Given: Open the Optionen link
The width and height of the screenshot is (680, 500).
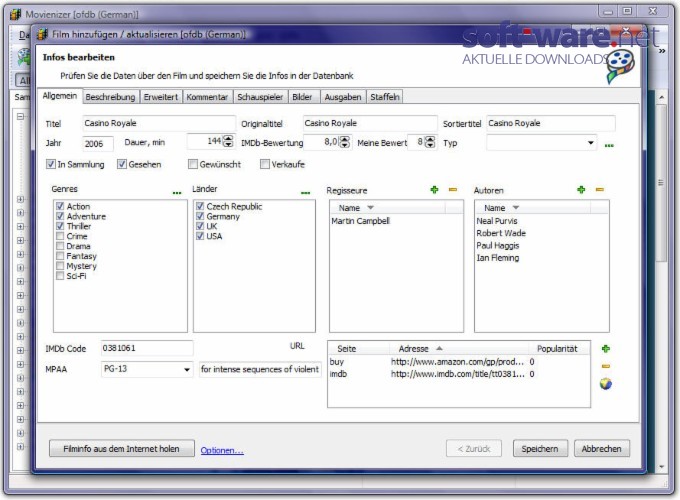Looking at the screenshot, I should coord(222,450).
